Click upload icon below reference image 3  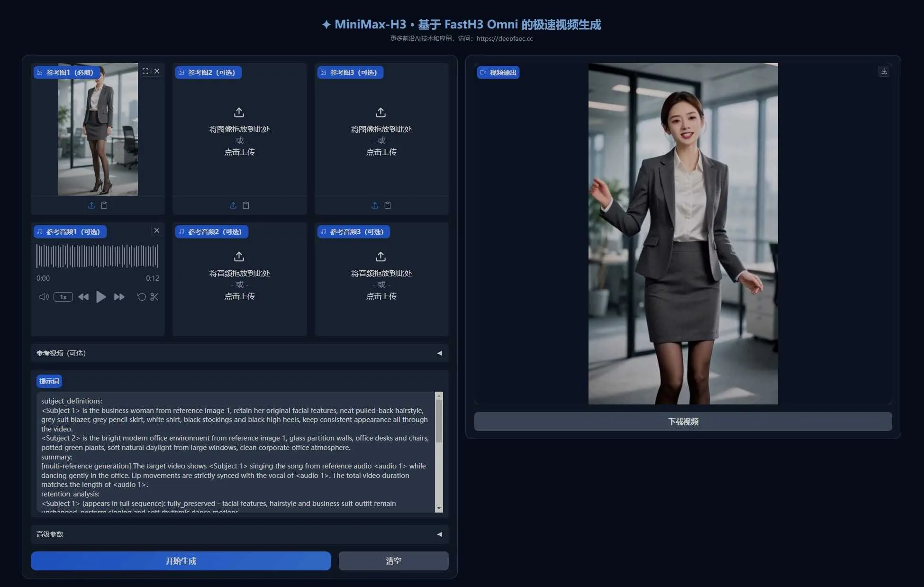375,205
